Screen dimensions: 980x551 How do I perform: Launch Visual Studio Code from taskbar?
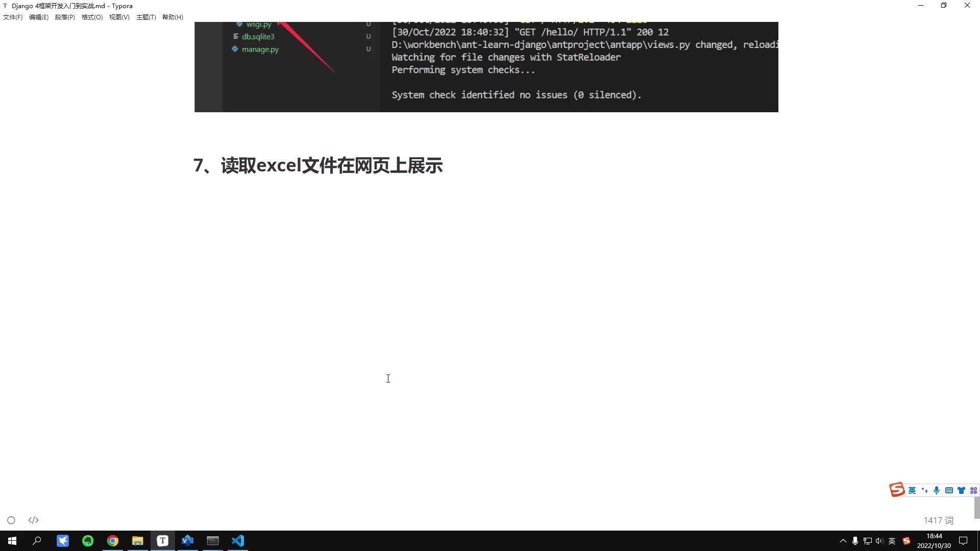click(x=238, y=541)
